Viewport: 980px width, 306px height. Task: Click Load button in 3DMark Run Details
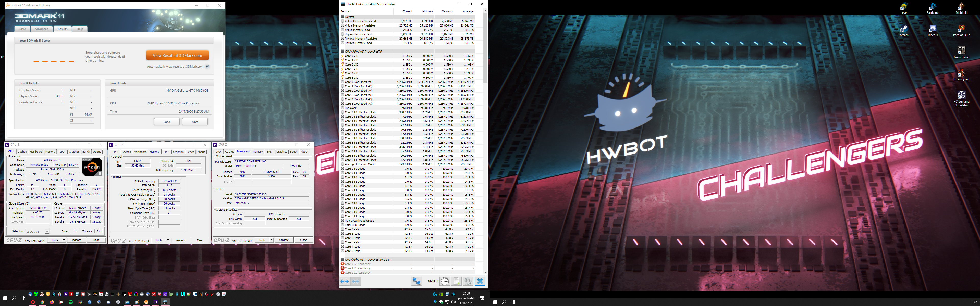coord(167,122)
